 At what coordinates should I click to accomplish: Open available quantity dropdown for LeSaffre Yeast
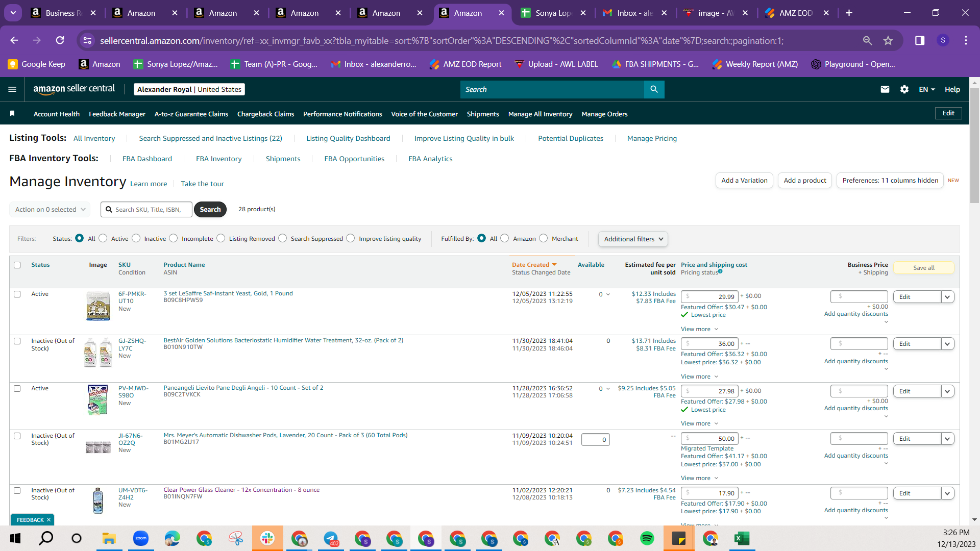click(x=608, y=294)
